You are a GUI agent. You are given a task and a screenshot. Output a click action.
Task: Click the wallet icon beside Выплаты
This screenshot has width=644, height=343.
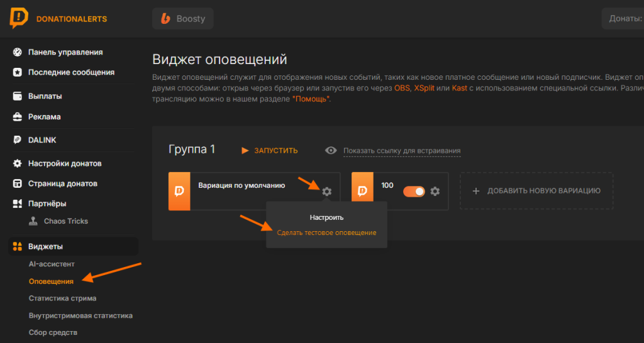pyautogui.click(x=17, y=96)
